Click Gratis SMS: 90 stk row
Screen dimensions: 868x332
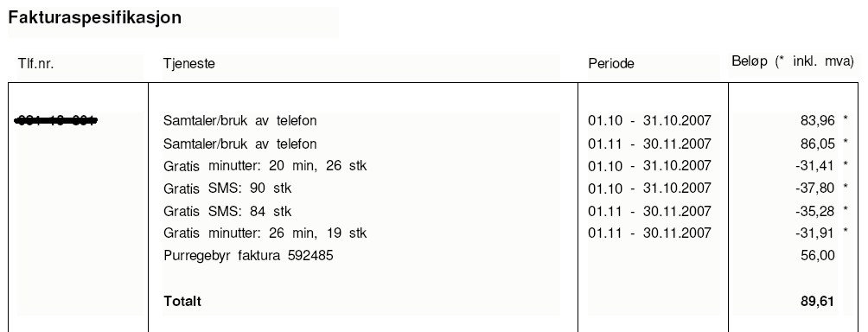click(x=227, y=188)
